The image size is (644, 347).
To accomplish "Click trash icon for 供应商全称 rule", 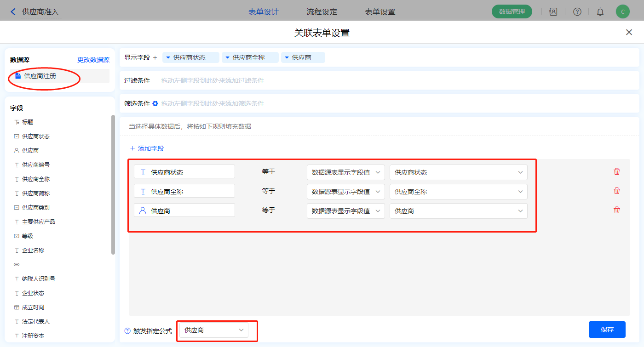I will (x=617, y=191).
